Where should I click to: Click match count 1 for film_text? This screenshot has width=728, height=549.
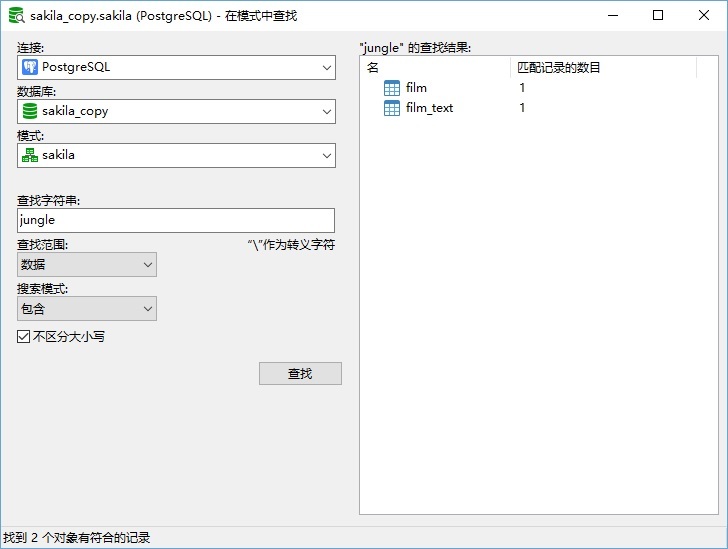point(522,108)
